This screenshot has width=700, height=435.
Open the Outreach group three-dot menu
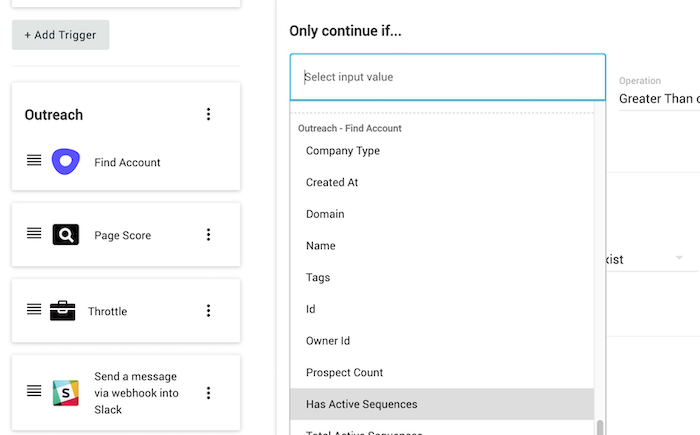pyautogui.click(x=208, y=114)
